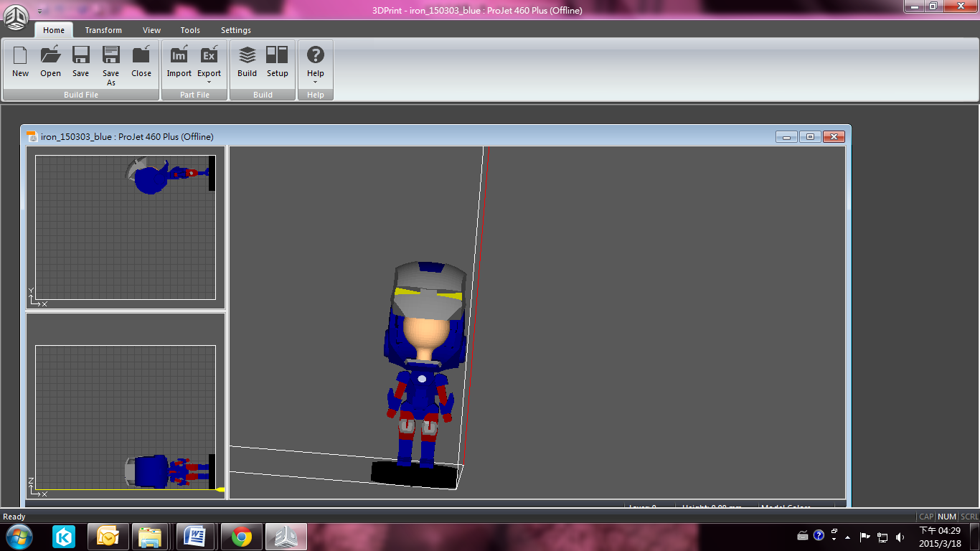The height and width of the screenshot is (551, 980).
Task: Switch to the Home ribbon tab
Action: (54, 30)
